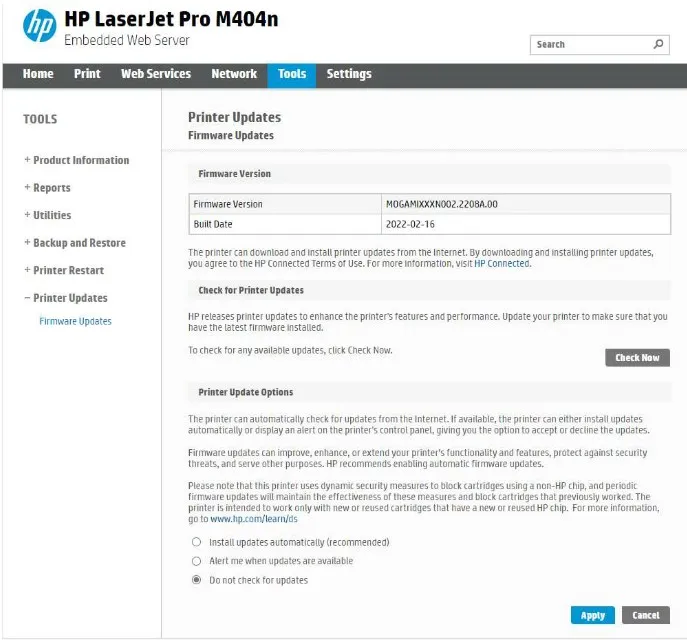Open Firmware Updates in sidebar
The image size is (687, 640).
76,321
